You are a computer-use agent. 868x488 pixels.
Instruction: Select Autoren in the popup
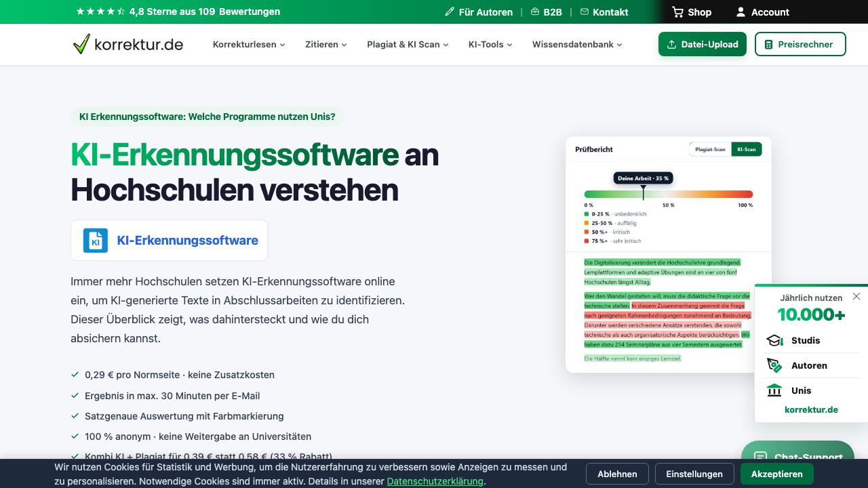coord(811,365)
